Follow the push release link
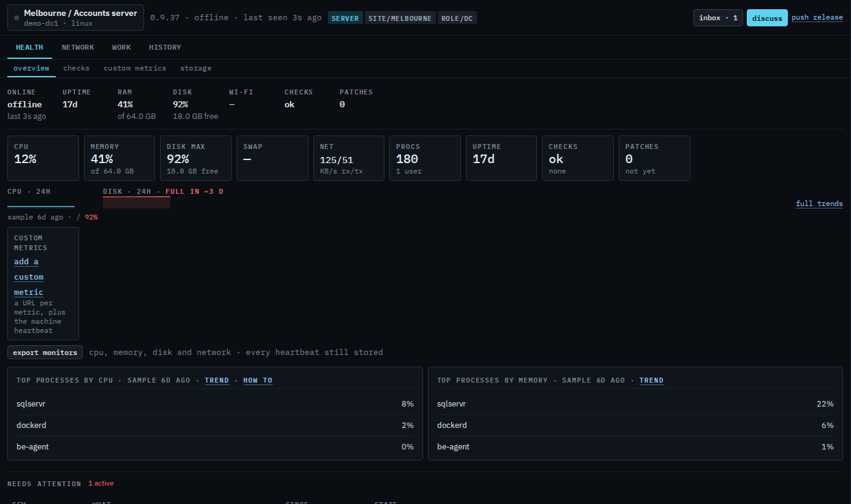The height and width of the screenshot is (504, 851). (x=817, y=17)
